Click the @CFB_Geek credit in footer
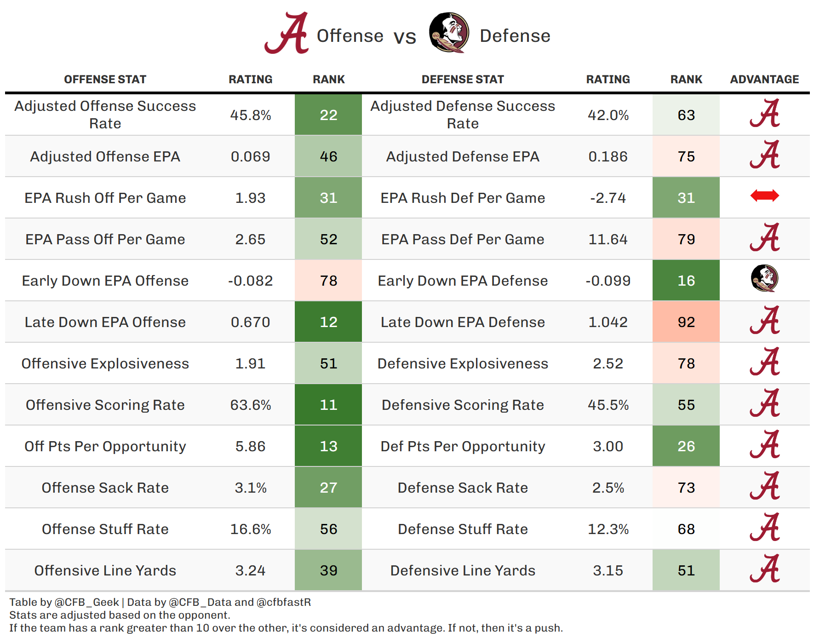Screen dimensions: 814x644 click(87, 602)
